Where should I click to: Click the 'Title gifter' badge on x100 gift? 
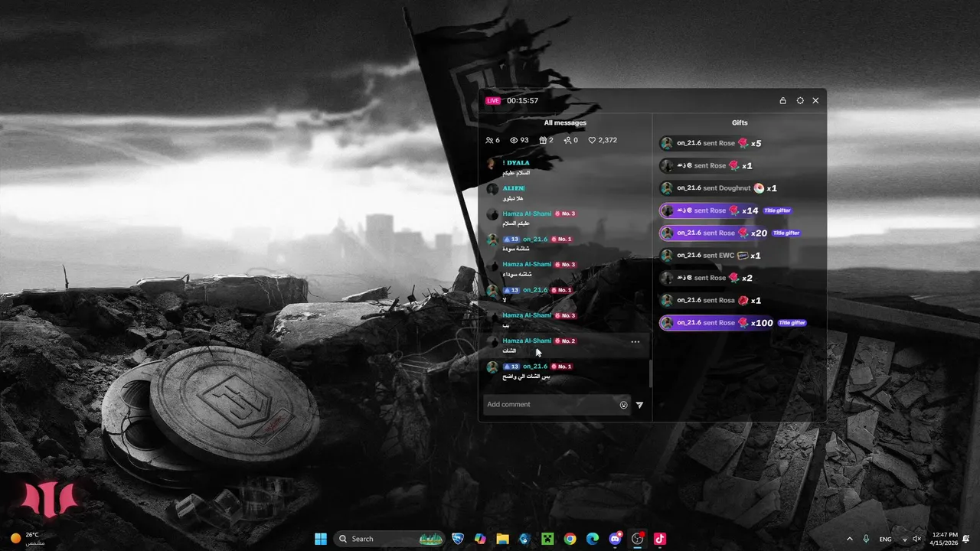[792, 323]
